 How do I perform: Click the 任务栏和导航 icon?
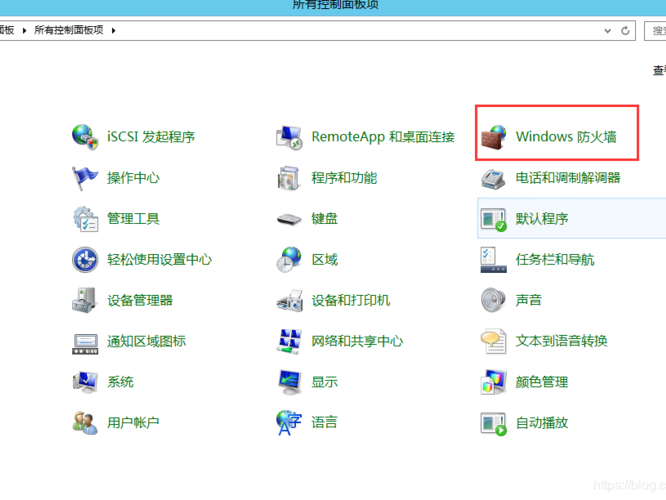[494, 260]
